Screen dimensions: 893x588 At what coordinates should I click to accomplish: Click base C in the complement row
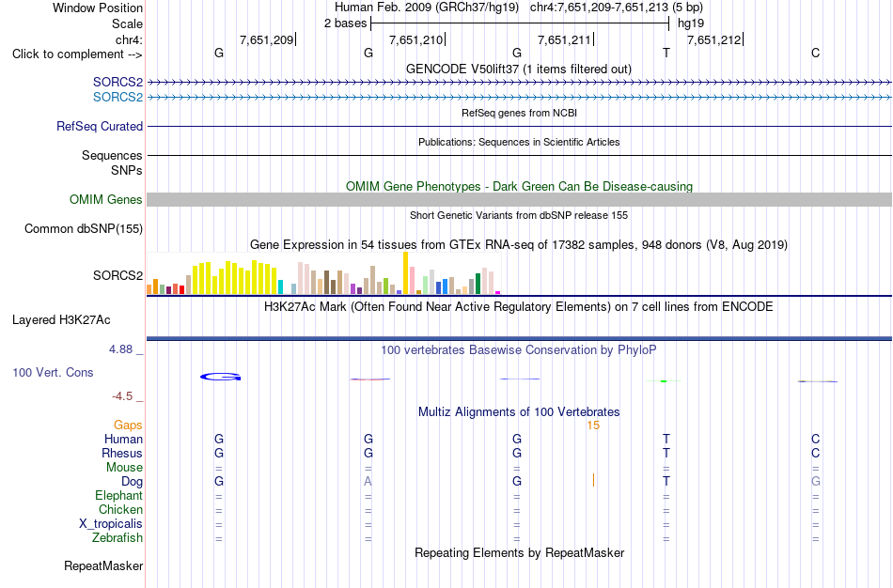click(x=816, y=53)
